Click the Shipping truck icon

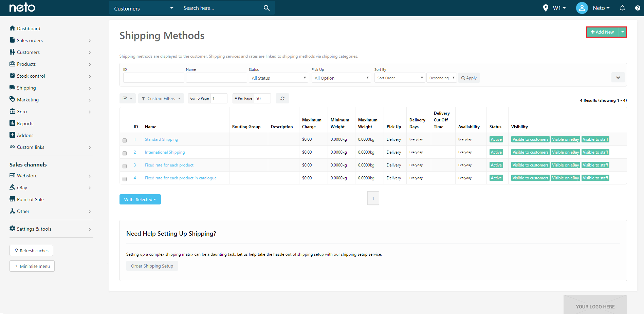[13, 87]
